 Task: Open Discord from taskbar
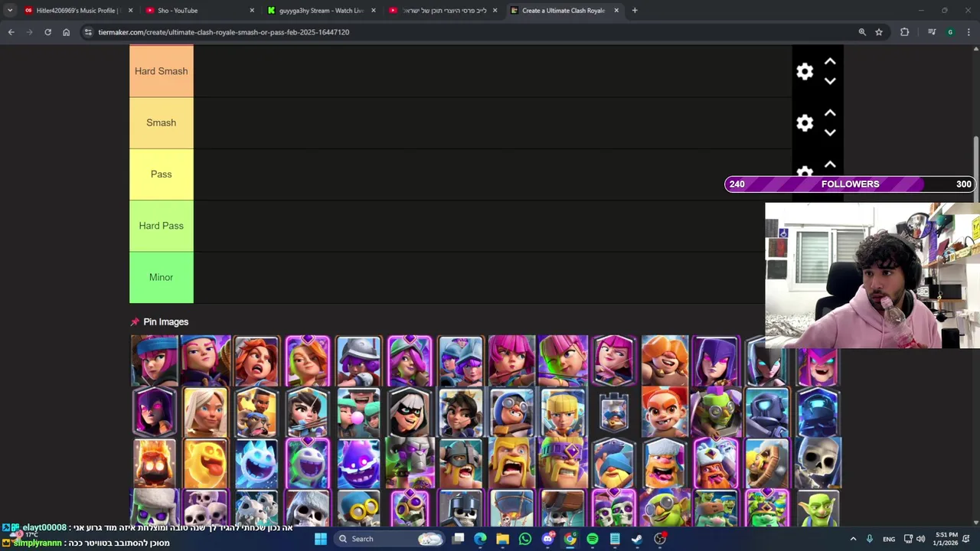pos(547,539)
